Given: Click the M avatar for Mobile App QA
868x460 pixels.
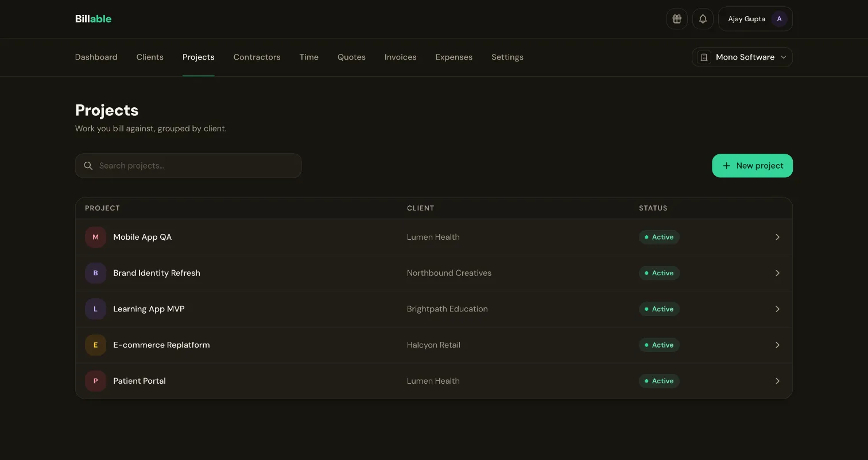Looking at the screenshot, I should (x=95, y=237).
